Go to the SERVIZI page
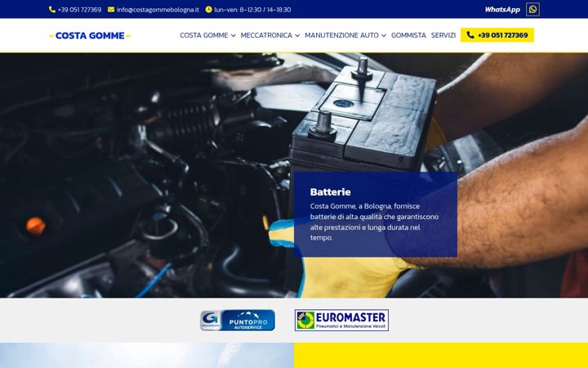 click(x=443, y=35)
